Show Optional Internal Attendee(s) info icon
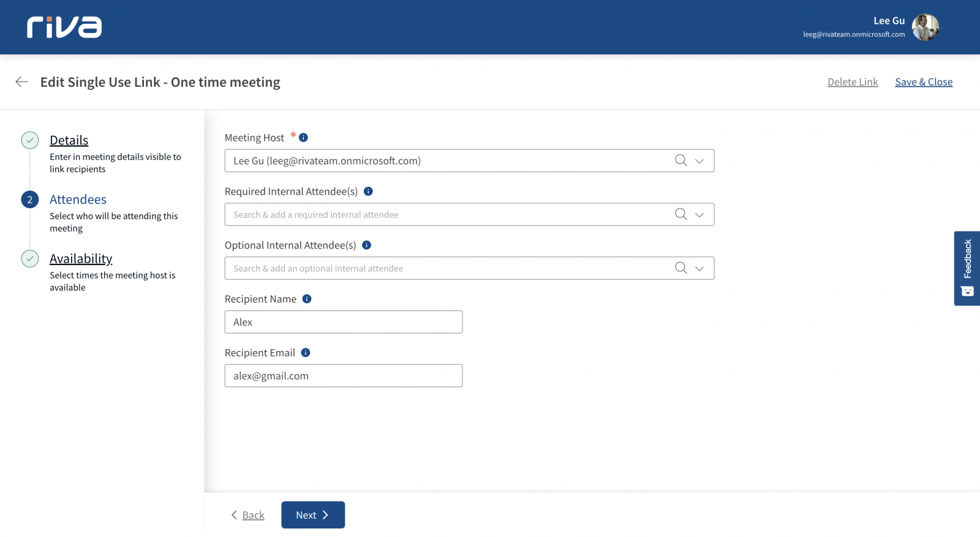The height and width of the screenshot is (537, 980). click(366, 245)
